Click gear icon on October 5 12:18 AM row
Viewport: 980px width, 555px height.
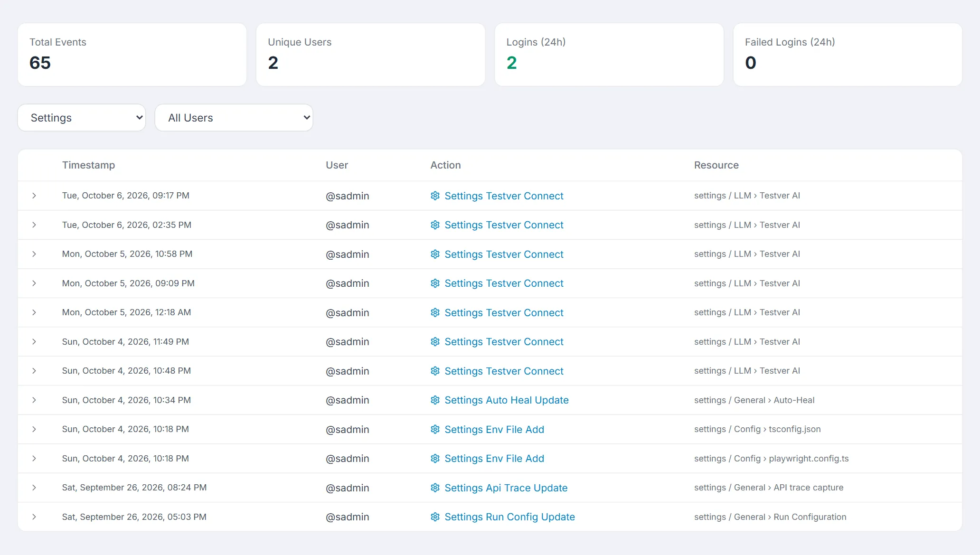click(x=435, y=312)
